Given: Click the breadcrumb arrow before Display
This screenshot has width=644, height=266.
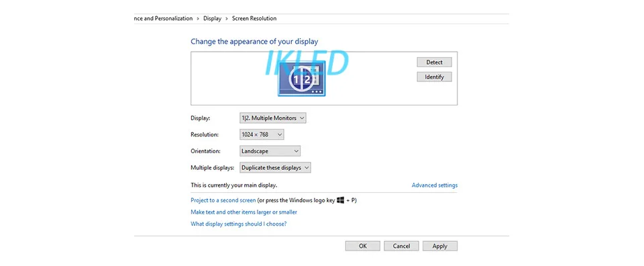Looking at the screenshot, I should click(x=198, y=19).
